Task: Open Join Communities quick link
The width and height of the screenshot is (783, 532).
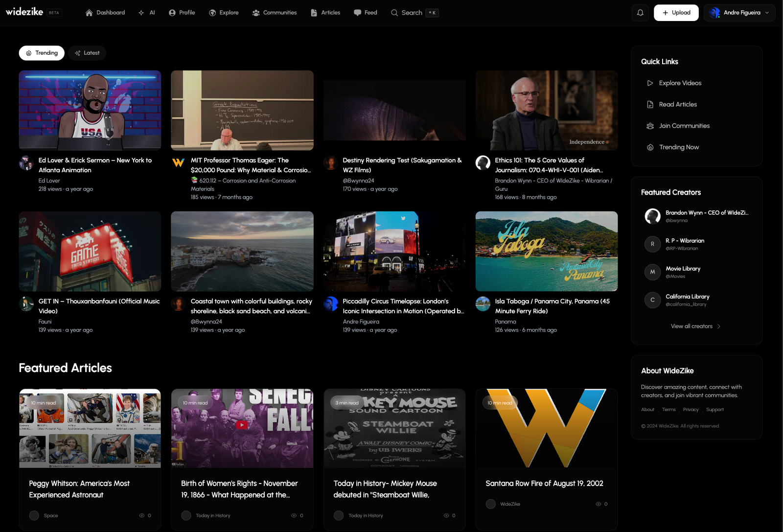Action: (x=684, y=126)
